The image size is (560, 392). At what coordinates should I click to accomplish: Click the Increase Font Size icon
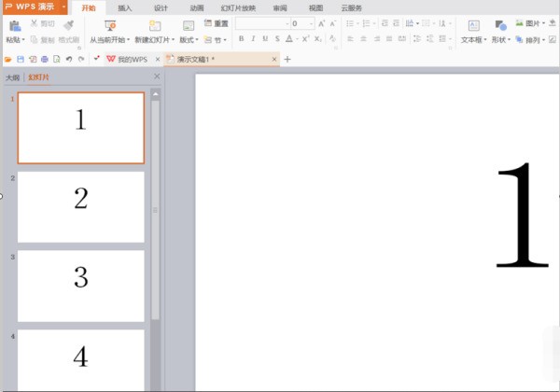pos(322,23)
